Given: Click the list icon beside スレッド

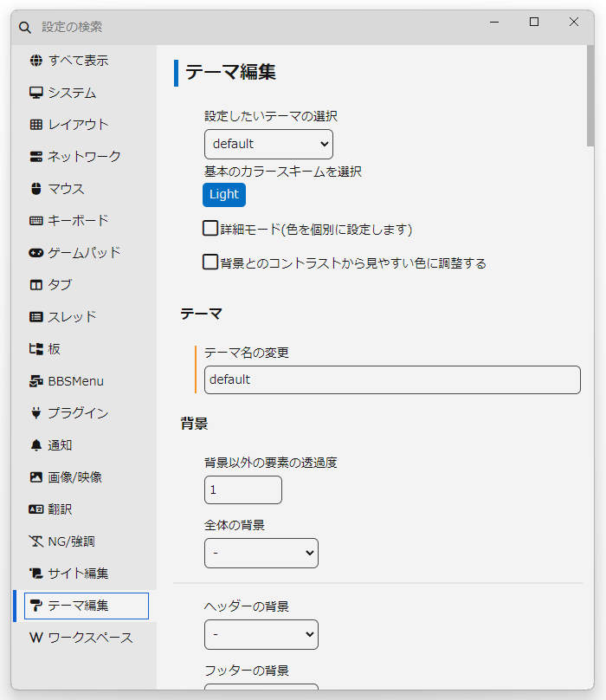Looking at the screenshot, I should click(x=36, y=317).
